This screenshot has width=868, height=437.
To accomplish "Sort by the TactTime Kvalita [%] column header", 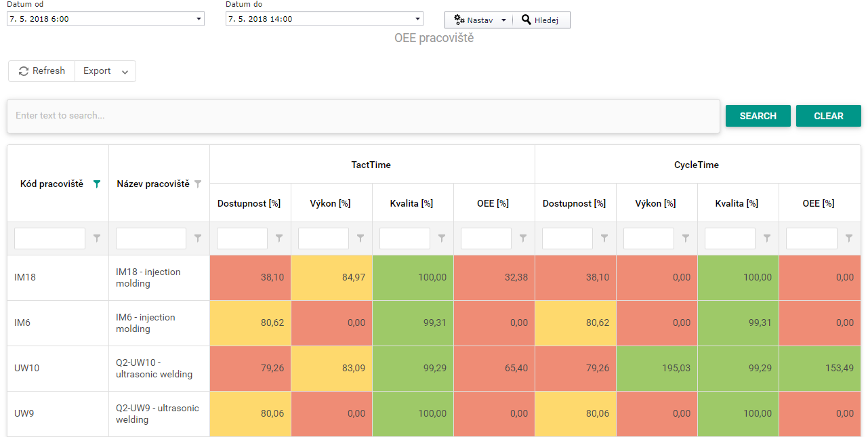I will click(x=411, y=203).
